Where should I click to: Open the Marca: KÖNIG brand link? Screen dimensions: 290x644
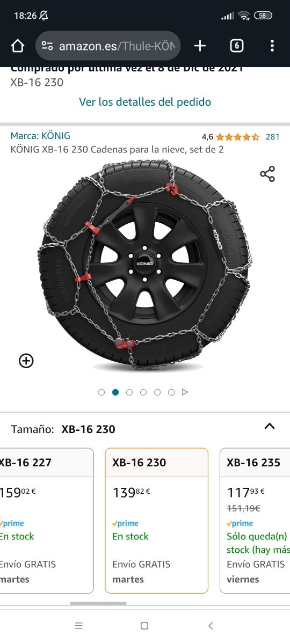(x=40, y=136)
